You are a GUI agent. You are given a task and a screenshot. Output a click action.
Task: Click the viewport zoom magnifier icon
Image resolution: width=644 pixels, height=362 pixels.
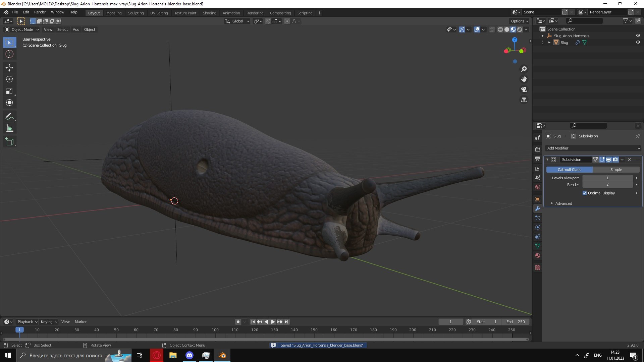click(524, 69)
